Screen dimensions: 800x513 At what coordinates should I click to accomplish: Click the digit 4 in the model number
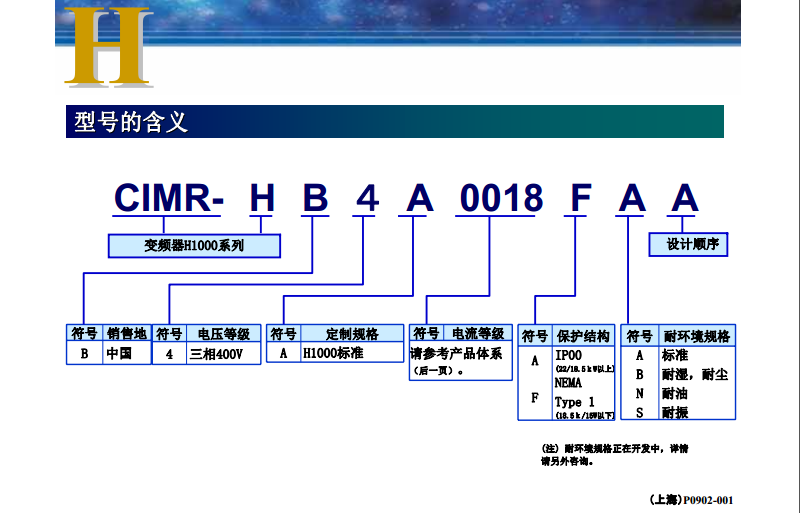coord(367,198)
